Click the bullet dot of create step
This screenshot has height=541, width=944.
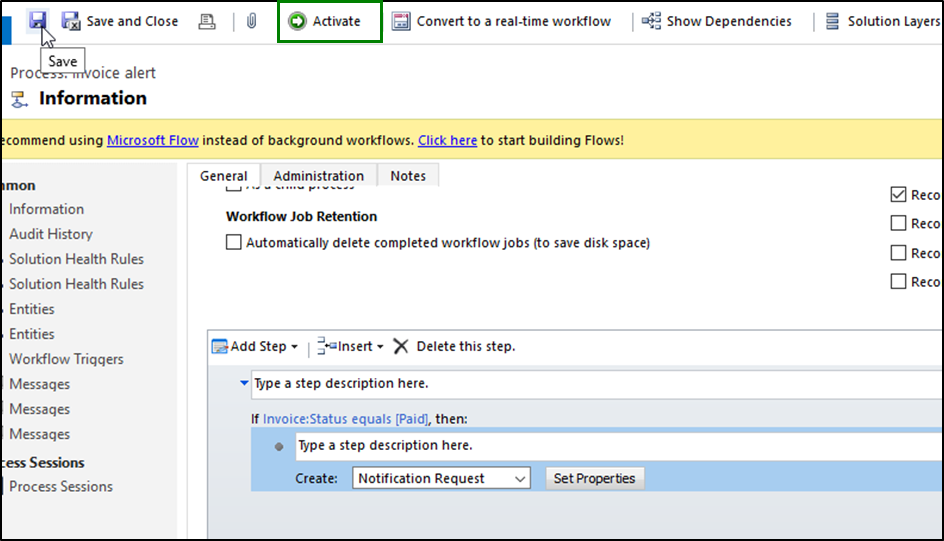[x=279, y=447]
